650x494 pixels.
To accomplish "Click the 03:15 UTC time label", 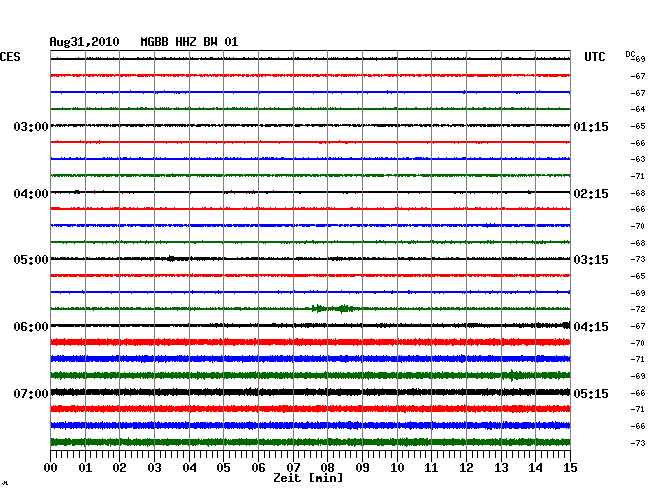I will 591,260.
